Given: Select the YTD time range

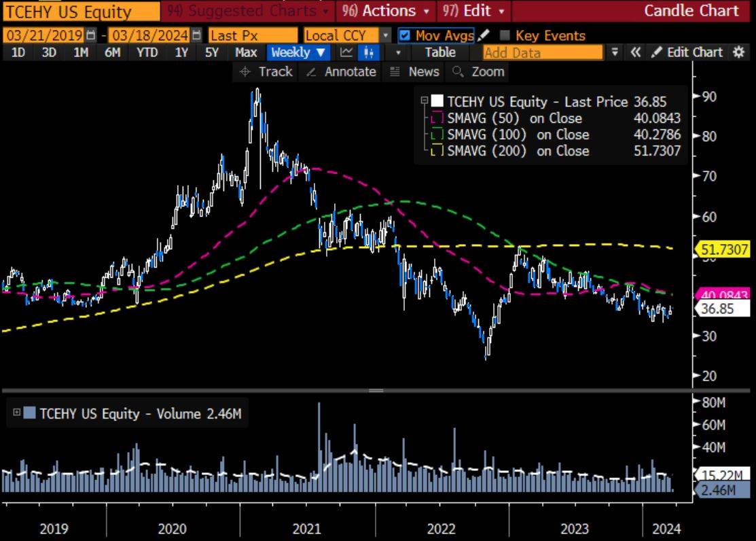Looking at the screenshot, I should tap(147, 52).
